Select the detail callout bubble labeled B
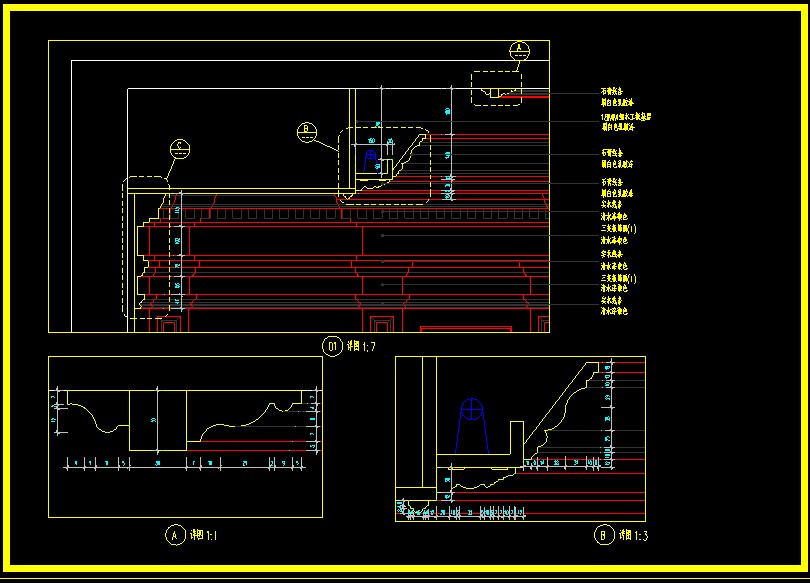 (307, 133)
